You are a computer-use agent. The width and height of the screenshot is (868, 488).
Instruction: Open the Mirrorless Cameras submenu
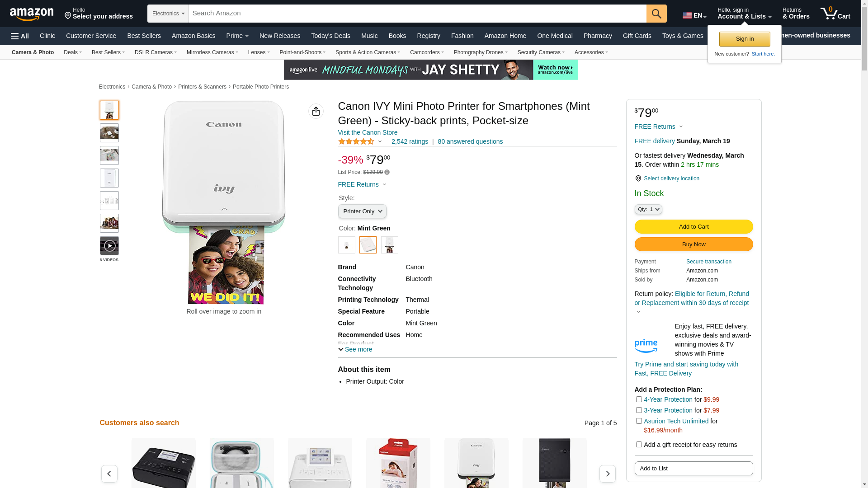[x=212, y=52]
